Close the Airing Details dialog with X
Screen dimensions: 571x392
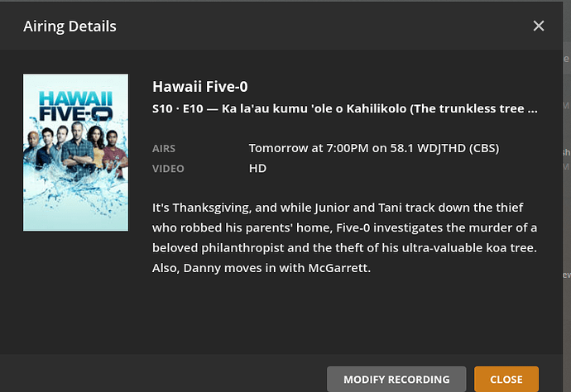pos(539,26)
